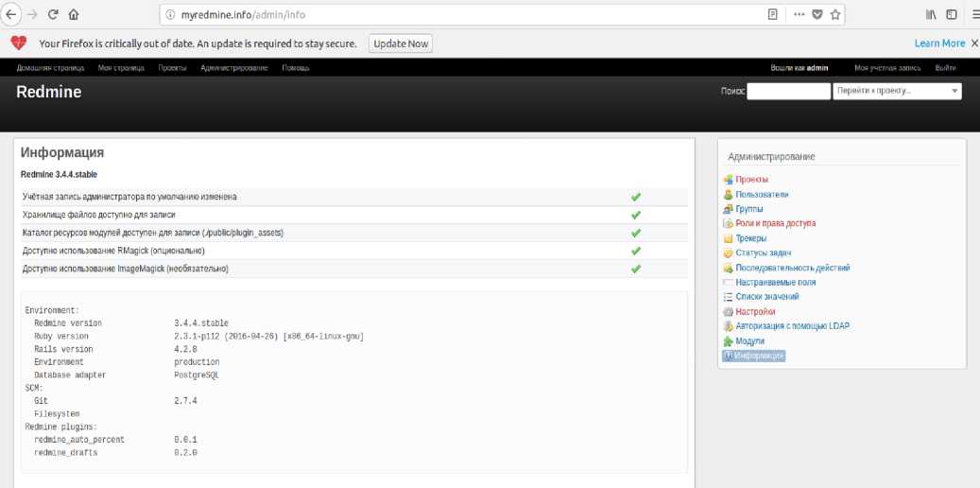Click the 'Redmine 3.4.4.stable' bold text

coord(59,175)
